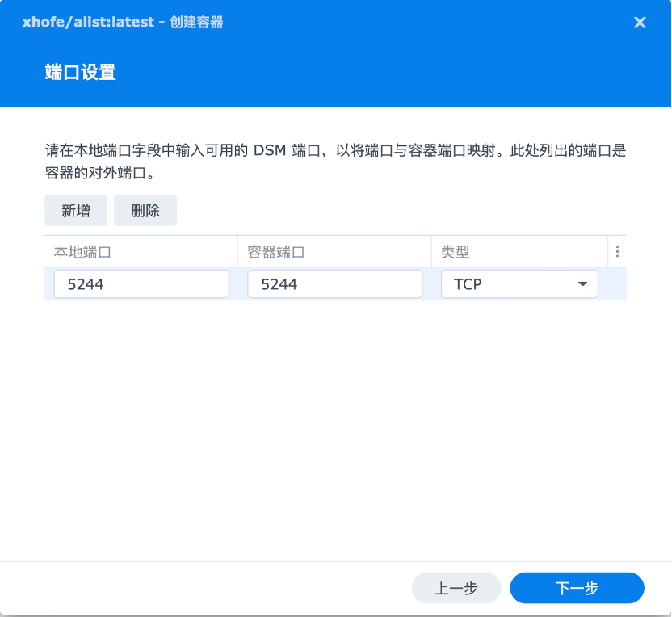Viewport: 672px width, 617px height.
Task: Go back with 上一步 button
Action: pyautogui.click(x=456, y=588)
